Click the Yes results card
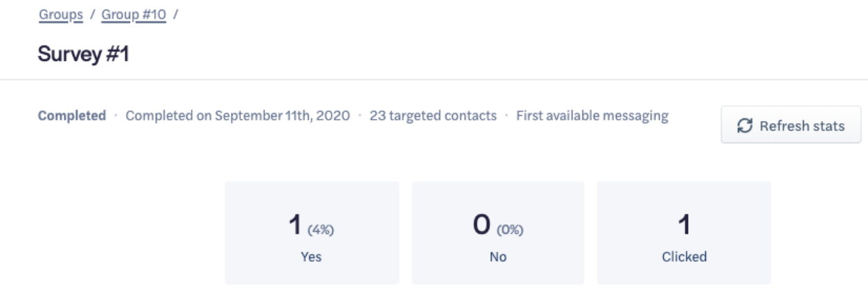The height and width of the screenshot is (299, 868). (x=312, y=233)
